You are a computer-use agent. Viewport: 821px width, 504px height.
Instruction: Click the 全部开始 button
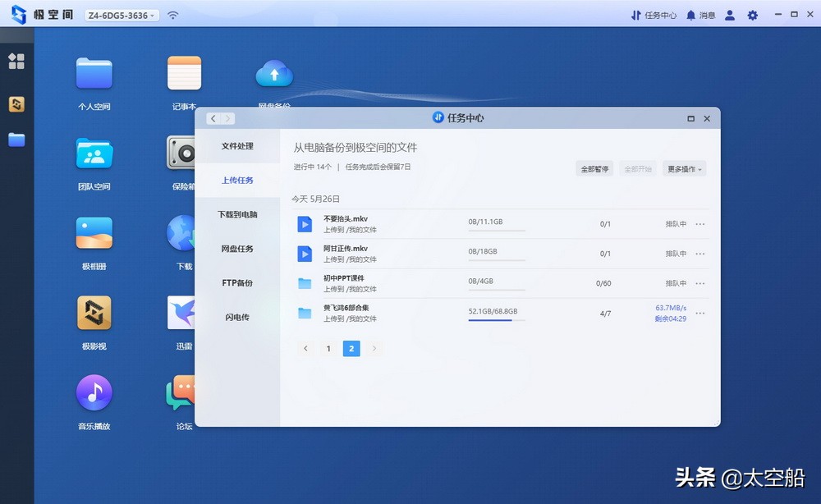[x=638, y=169]
